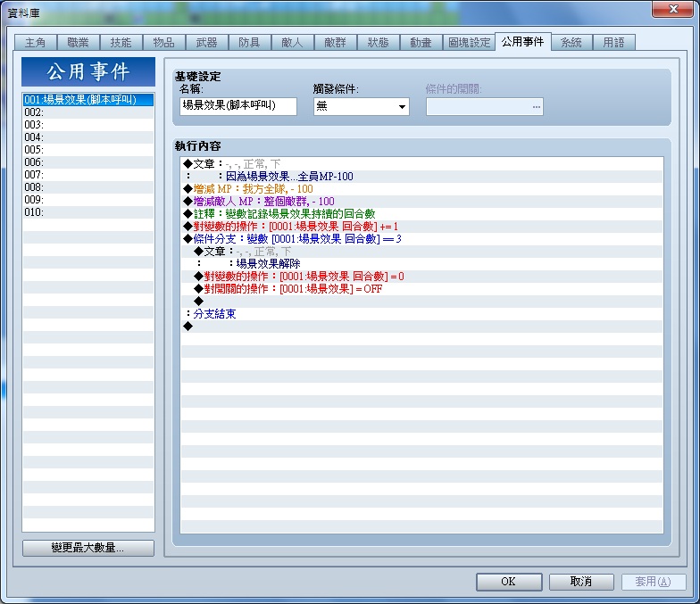
Task: Open the 系統 tab
Action: point(571,43)
